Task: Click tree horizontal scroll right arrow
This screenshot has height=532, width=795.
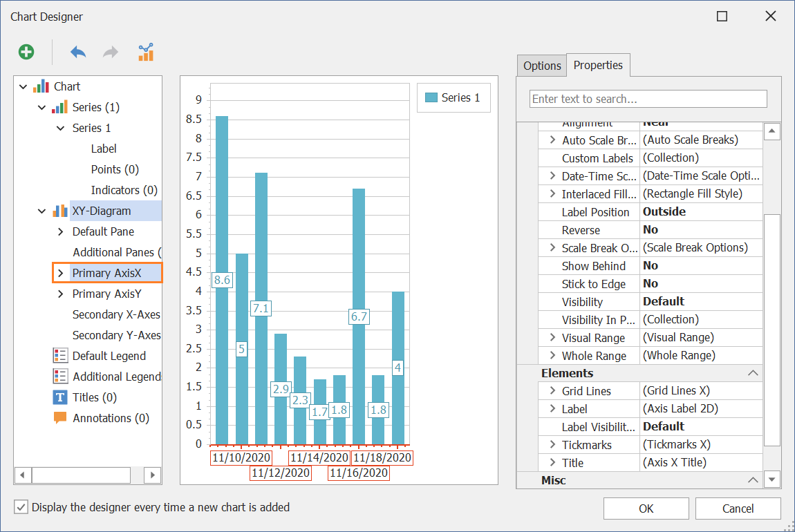Action: [x=153, y=475]
